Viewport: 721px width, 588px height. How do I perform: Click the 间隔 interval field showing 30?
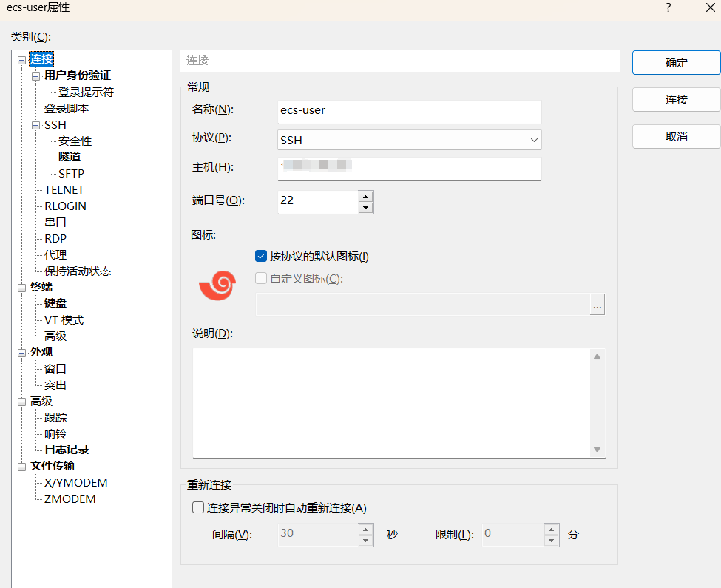[x=318, y=535]
